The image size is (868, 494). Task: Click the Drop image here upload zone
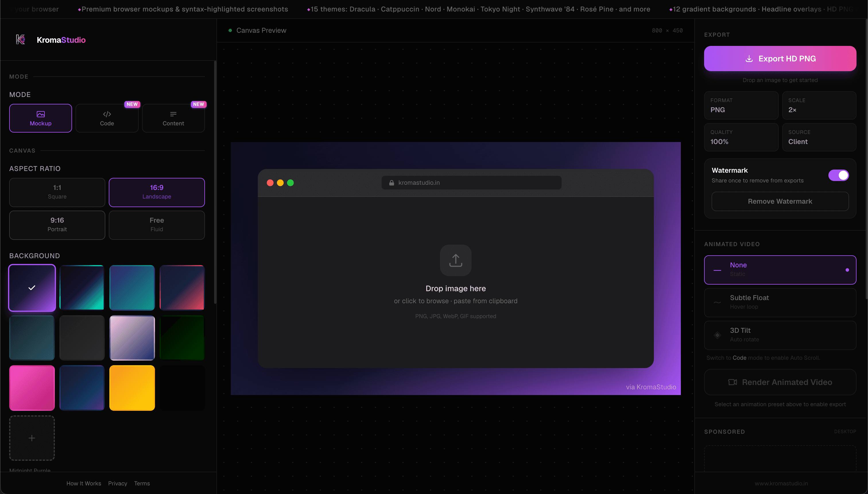[456, 282]
